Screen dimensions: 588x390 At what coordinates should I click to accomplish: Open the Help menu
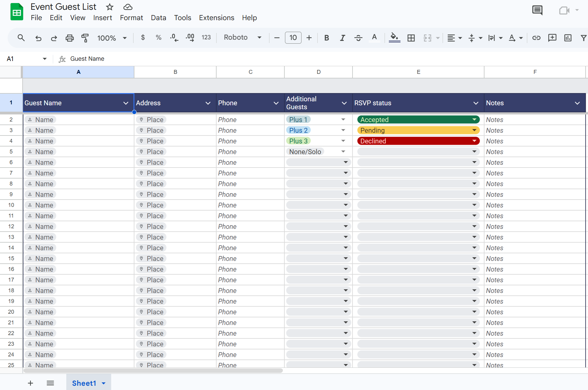[249, 18]
